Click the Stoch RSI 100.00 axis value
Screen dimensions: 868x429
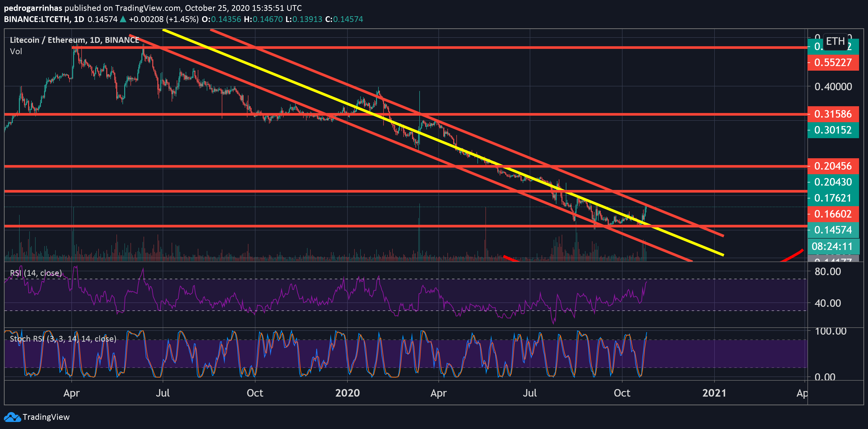[831, 331]
